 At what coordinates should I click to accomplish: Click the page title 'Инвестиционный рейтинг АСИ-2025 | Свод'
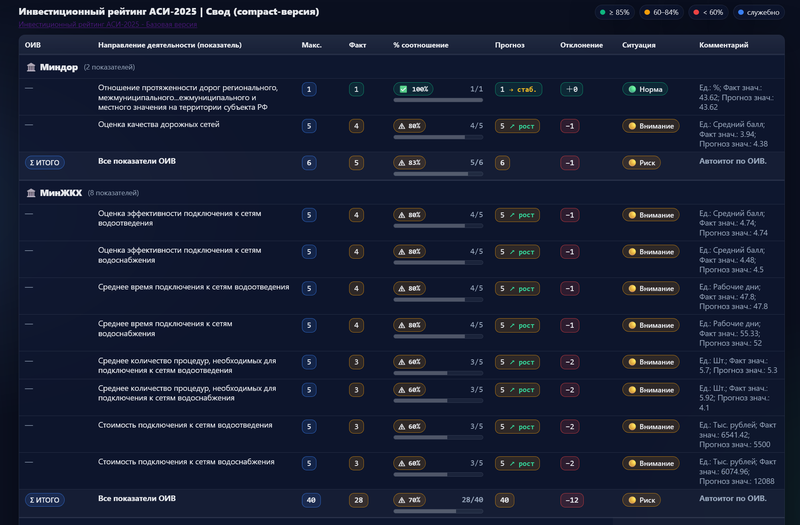pyautogui.click(x=169, y=11)
